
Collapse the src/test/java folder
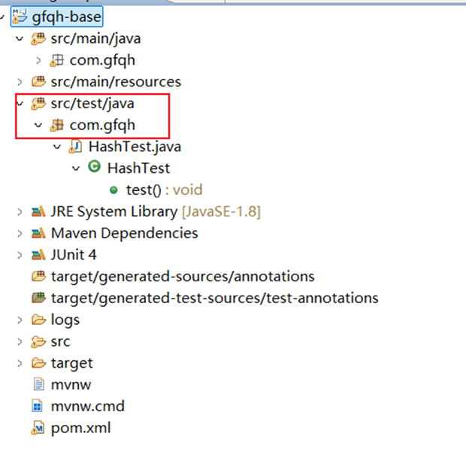pos(20,104)
